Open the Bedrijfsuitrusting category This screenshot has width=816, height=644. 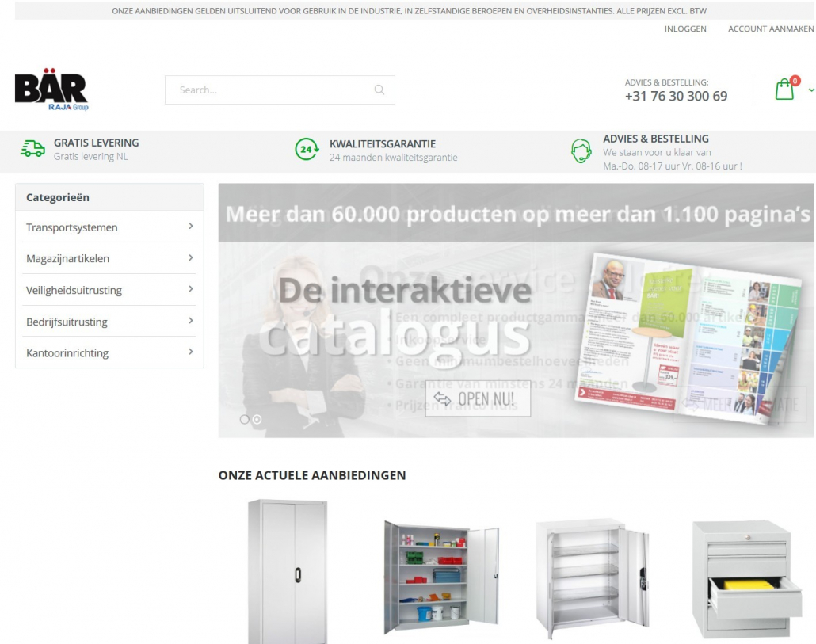pos(67,322)
